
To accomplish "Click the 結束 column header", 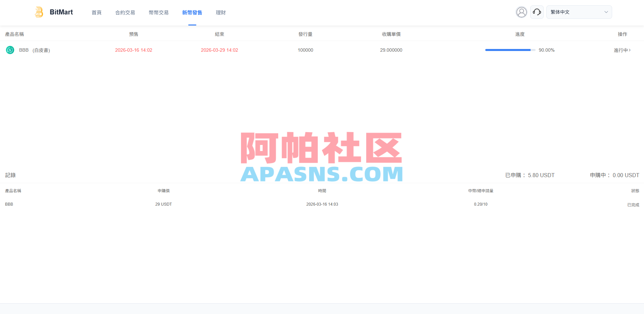I will pos(219,34).
